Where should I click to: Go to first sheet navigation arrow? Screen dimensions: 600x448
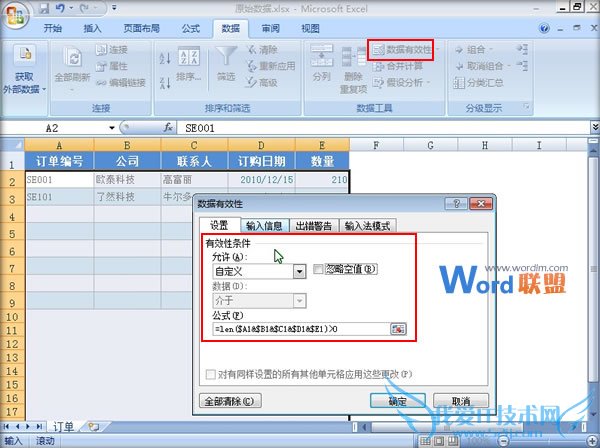(7, 426)
